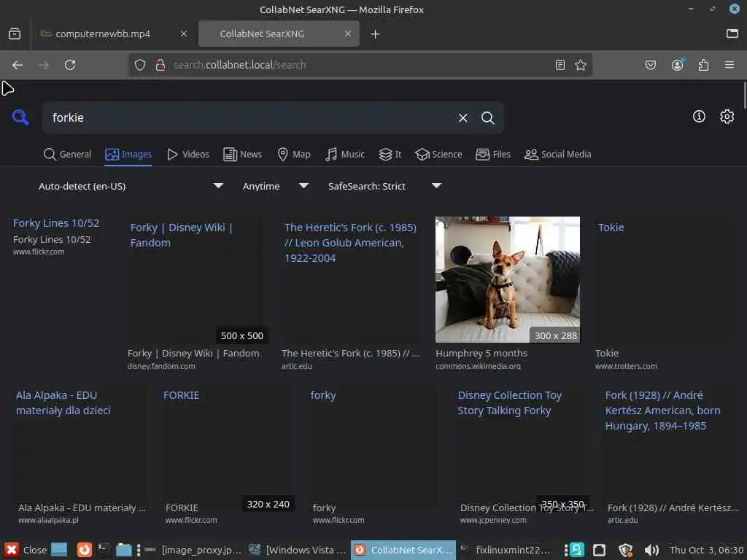Open the Firefox launcher in taskbar
Viewport: 747px width, 560px height.
pos(85,550)
